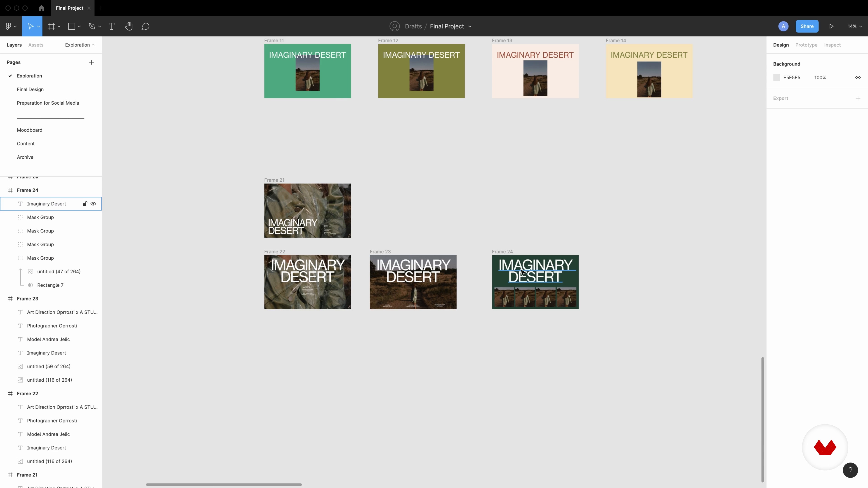Click image icon of untitled (50 of 264)
The image size is (868, 488).
point(20,366)
